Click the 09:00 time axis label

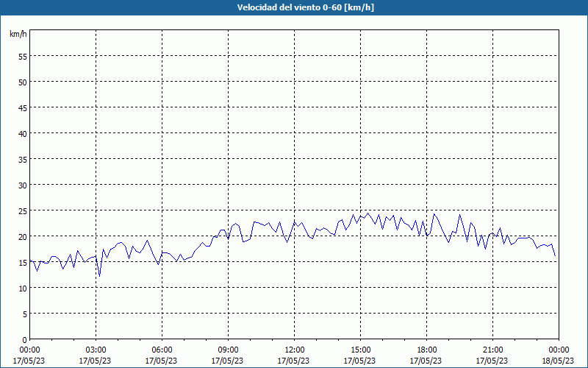(x=228, y=350)
